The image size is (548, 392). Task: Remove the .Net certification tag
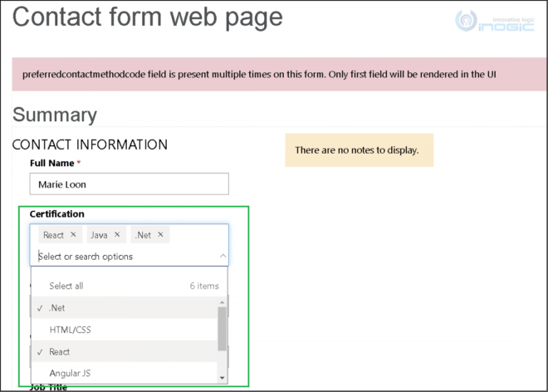click(160, 235)
